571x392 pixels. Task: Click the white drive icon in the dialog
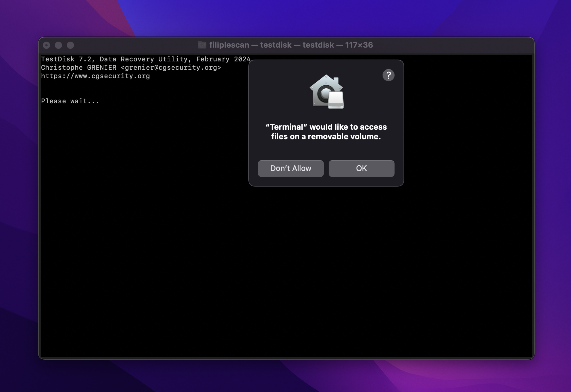tap(336, 101)
